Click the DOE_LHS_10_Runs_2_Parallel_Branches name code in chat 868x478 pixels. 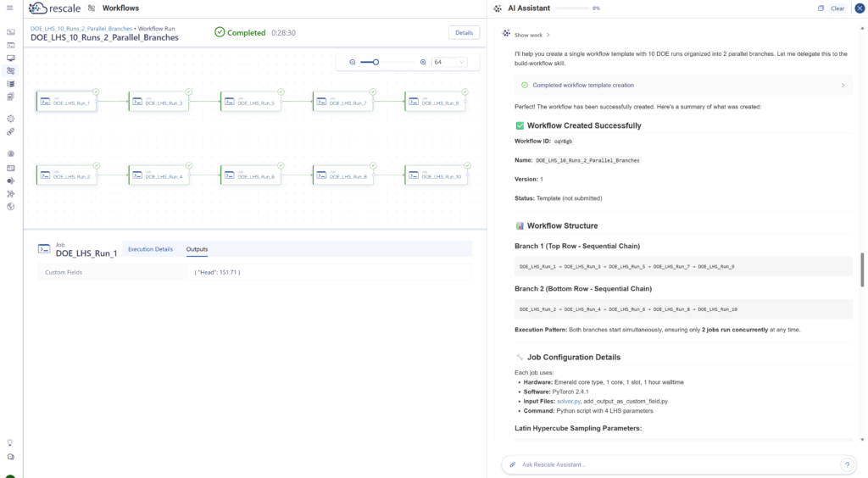(587, 160)
